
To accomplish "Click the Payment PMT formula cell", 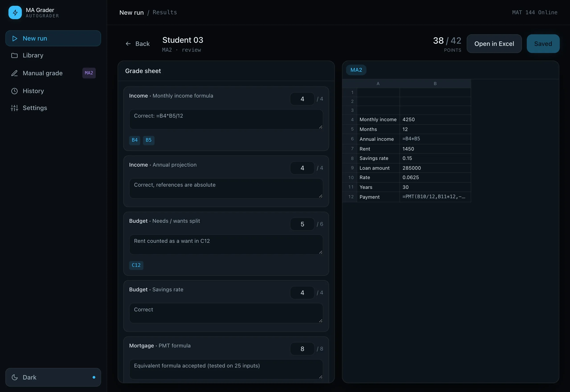I will click(x=435, y=197).
